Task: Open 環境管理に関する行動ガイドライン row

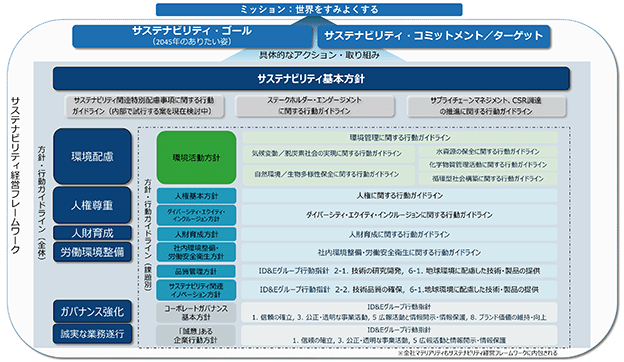Action: [x=400, y=138]
